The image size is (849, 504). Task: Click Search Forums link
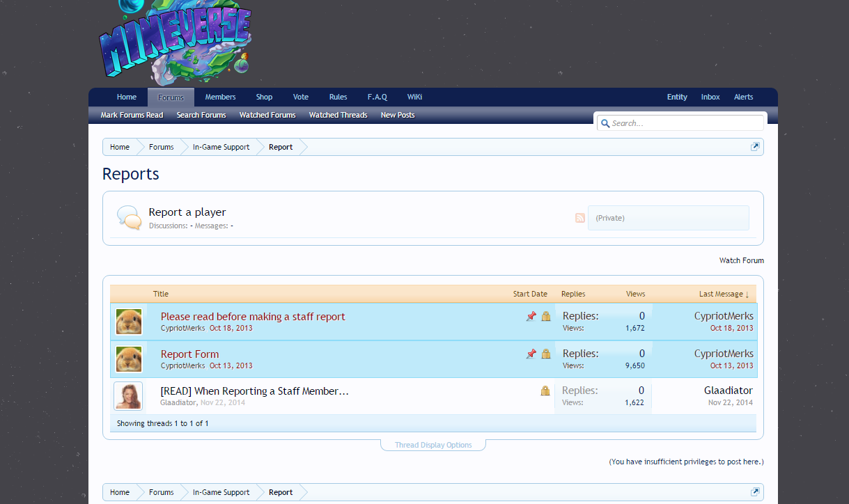201,115
